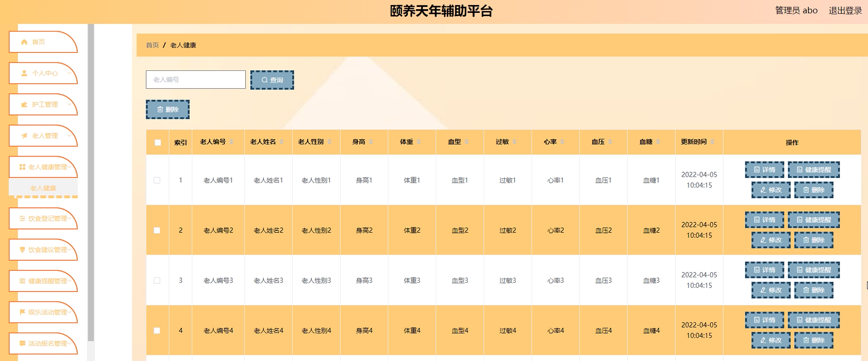
Task: Click the sort arrows on 血压 column
Action: pyautogui.click(x=610, y=142)
